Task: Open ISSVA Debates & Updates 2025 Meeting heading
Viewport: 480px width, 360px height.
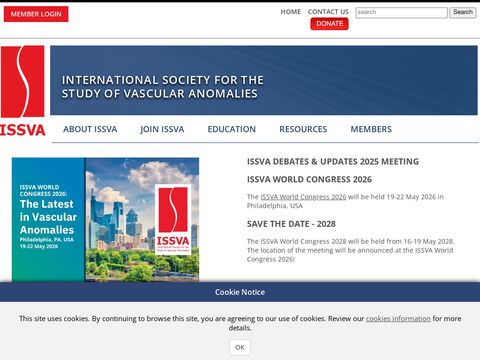Action: pos(333,162)
